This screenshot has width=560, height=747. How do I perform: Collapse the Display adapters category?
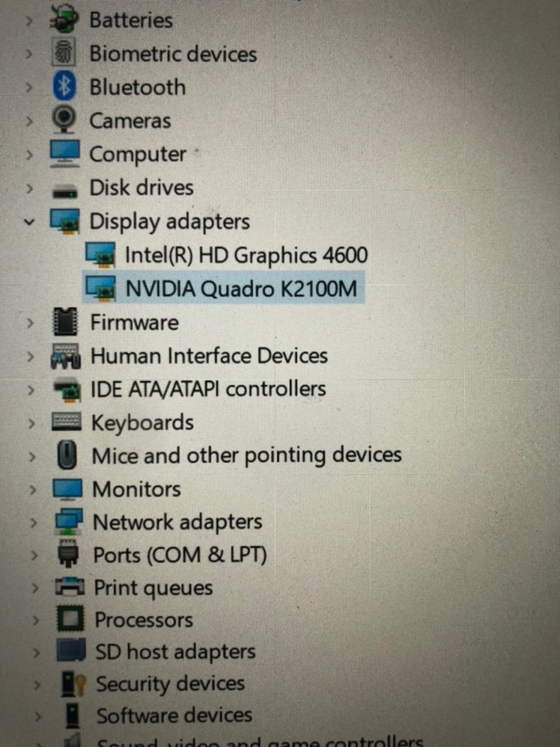[x=29, y=222]
